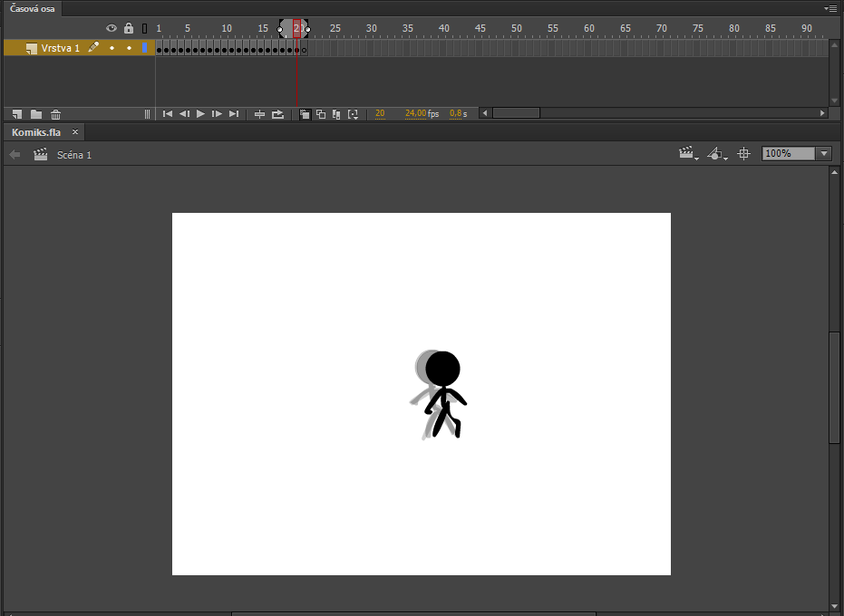Lock all layers with padlock icon

pos(129,29)
